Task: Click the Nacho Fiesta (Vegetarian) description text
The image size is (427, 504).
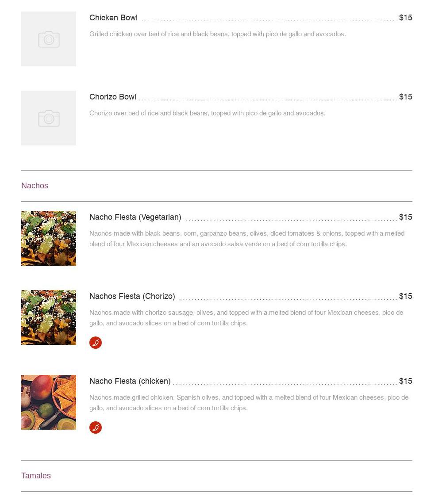Action: pos(246,239)
